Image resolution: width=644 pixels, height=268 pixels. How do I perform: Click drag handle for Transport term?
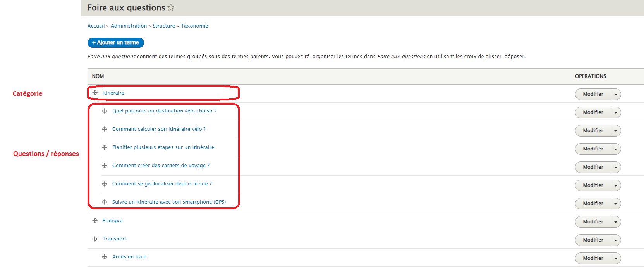click(x=95, y=239)
